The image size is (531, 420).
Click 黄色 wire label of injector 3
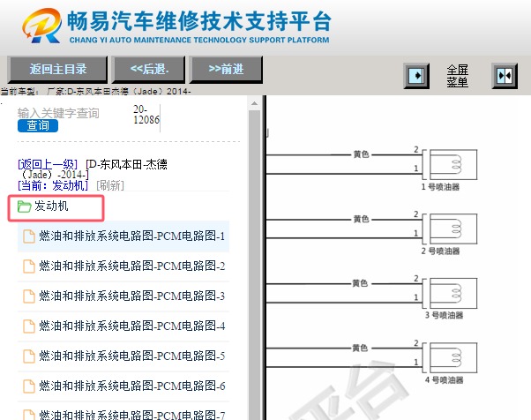(x=360, y=283)
